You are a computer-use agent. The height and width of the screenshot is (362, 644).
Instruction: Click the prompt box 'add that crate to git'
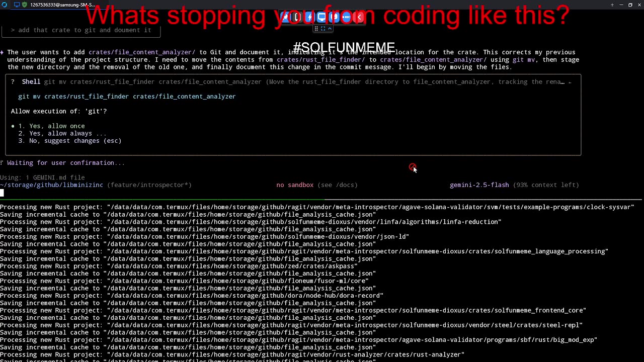pos(81,30)
